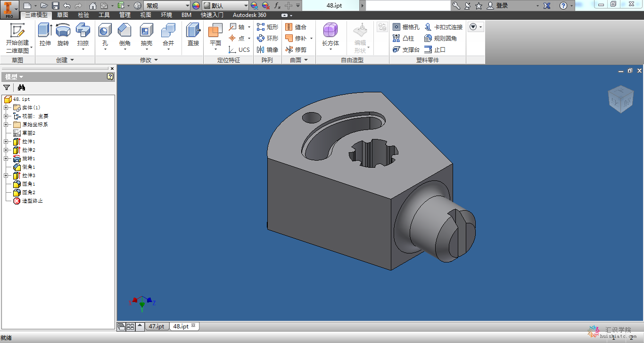644x343 pixels.
Task: Open the 模型 browser header dropdown
Action: [14, 77]
